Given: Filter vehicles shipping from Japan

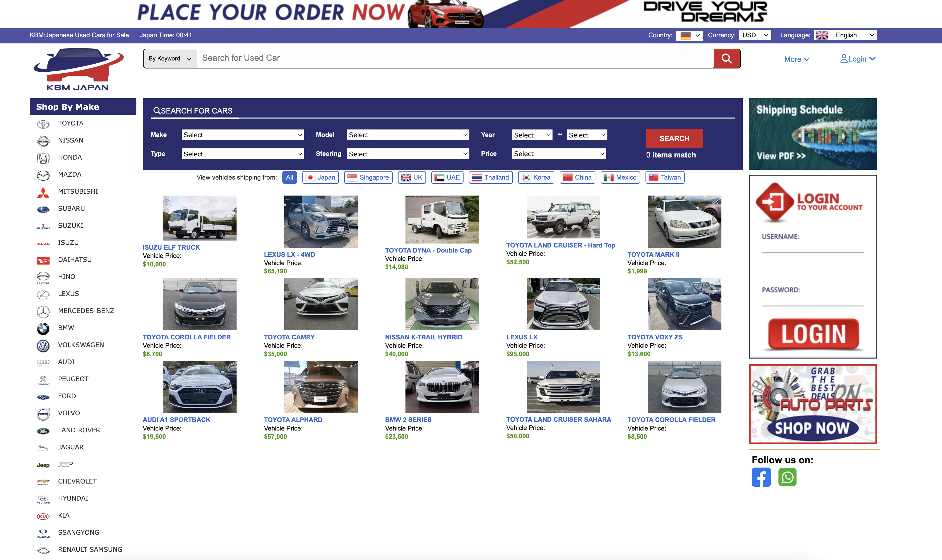Looking at the screenshot, I should (321, 177).
